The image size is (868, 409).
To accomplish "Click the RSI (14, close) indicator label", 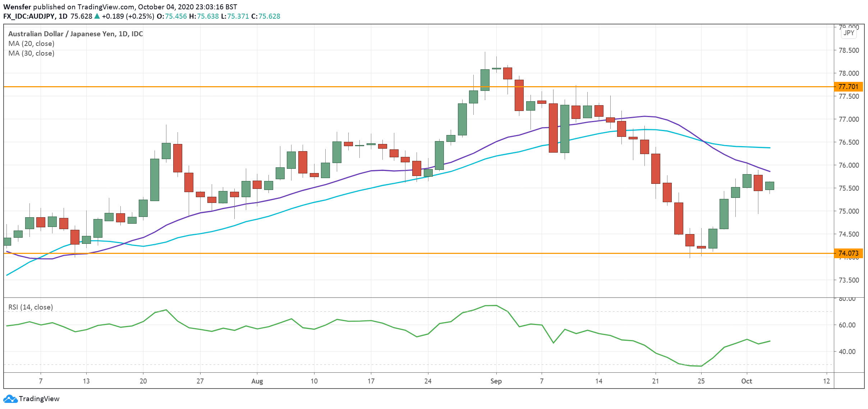I will [31, 307].
